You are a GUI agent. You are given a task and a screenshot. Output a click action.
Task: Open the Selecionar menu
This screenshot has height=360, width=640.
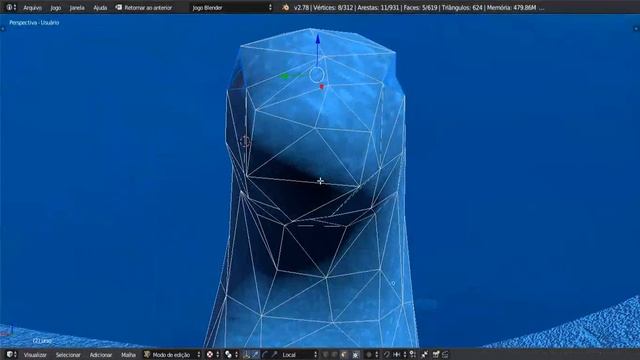pyautogui.click(x=68, y=355)
